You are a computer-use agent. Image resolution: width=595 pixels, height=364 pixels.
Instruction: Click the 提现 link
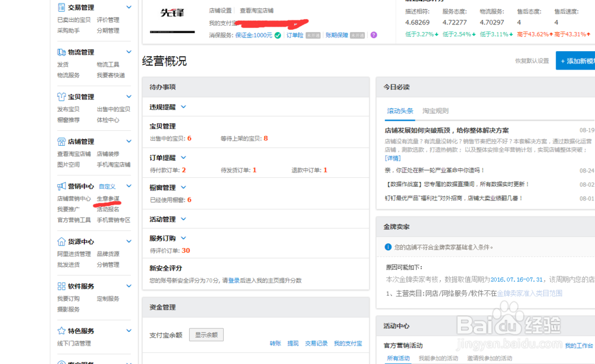(x=293, y=344)
